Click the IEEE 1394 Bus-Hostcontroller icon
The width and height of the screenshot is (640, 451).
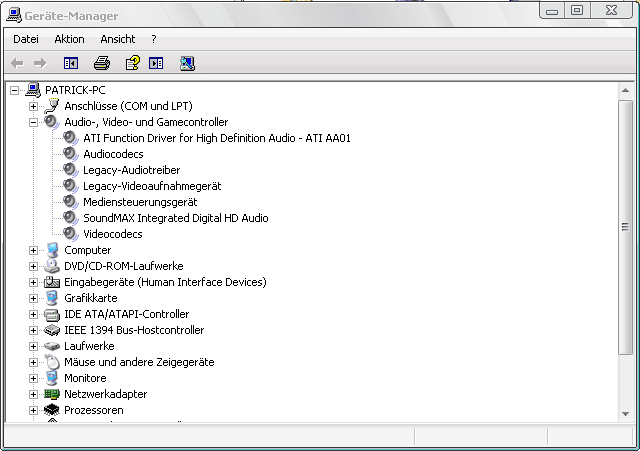52,330
